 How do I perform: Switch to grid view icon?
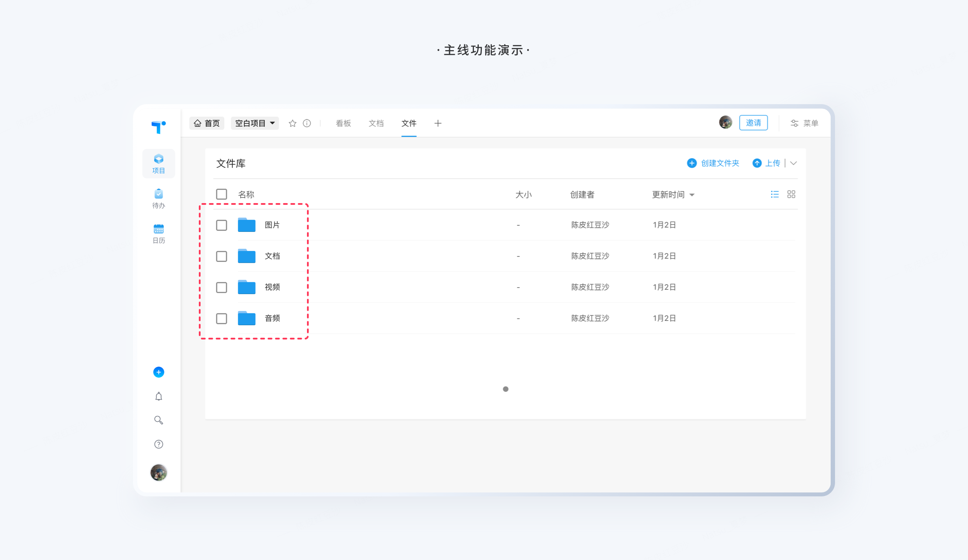791,194
